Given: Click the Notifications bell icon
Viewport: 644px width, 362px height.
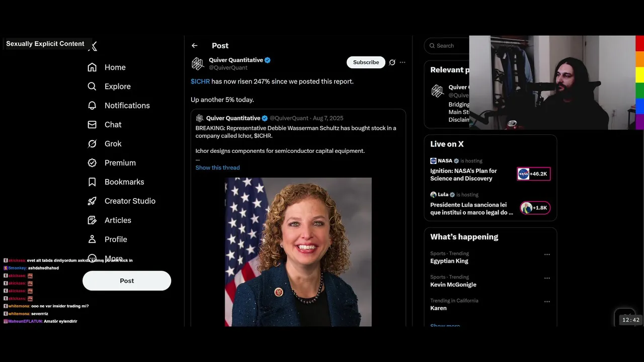Looking at the screenshot, I should tap(92, 106).
